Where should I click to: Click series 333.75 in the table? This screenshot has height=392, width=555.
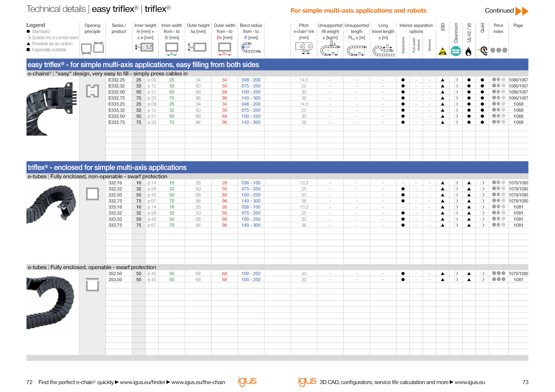tap(115, 225)
